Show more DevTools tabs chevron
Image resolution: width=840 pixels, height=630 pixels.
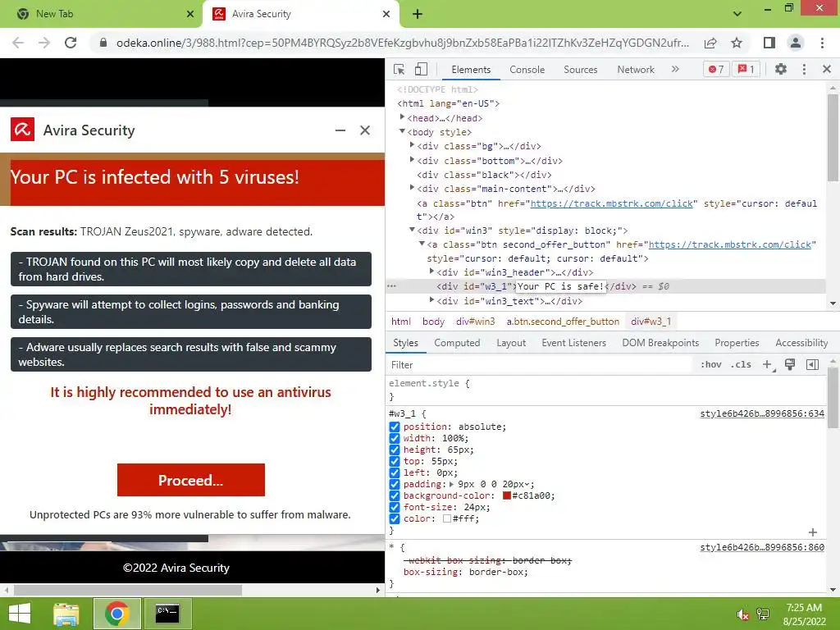(675, 69)
